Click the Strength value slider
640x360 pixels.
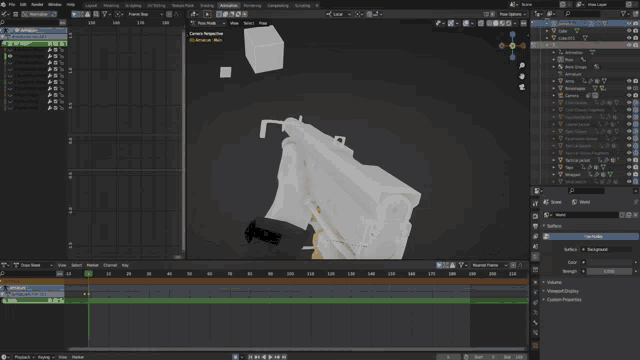[609, 271]
